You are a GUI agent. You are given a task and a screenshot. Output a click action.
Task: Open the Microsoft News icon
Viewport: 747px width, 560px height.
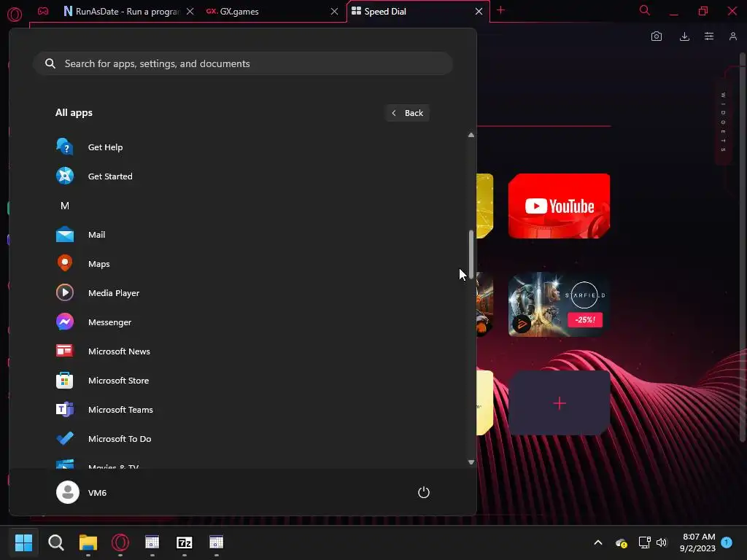pos(65,351)
